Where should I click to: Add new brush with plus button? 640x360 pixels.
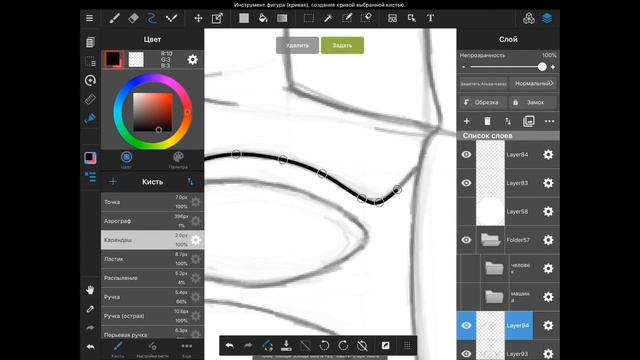pyautogui.click(x=113, y=182)
